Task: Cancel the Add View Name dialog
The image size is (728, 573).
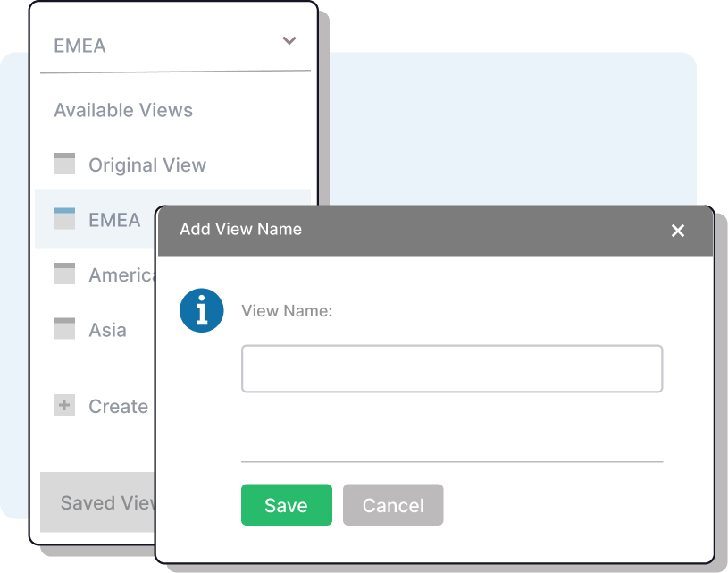Action: click(x=392, y=505)
